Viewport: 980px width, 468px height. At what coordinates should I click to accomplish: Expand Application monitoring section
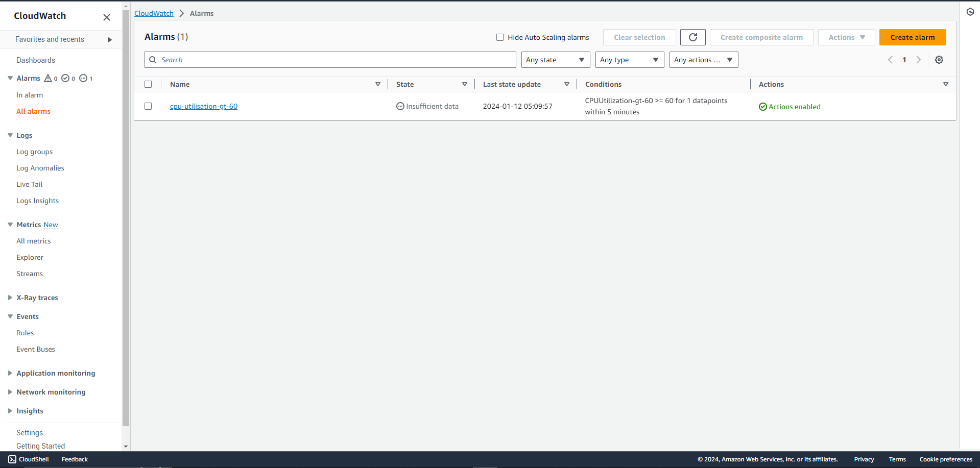[10, 373]
